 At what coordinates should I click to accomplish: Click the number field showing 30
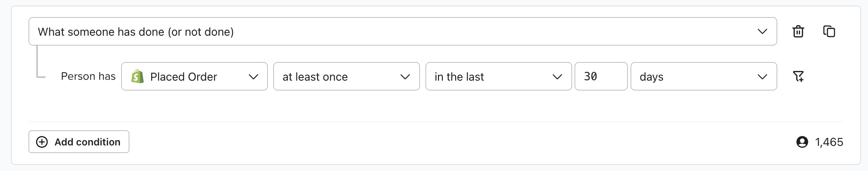[601, 76]
